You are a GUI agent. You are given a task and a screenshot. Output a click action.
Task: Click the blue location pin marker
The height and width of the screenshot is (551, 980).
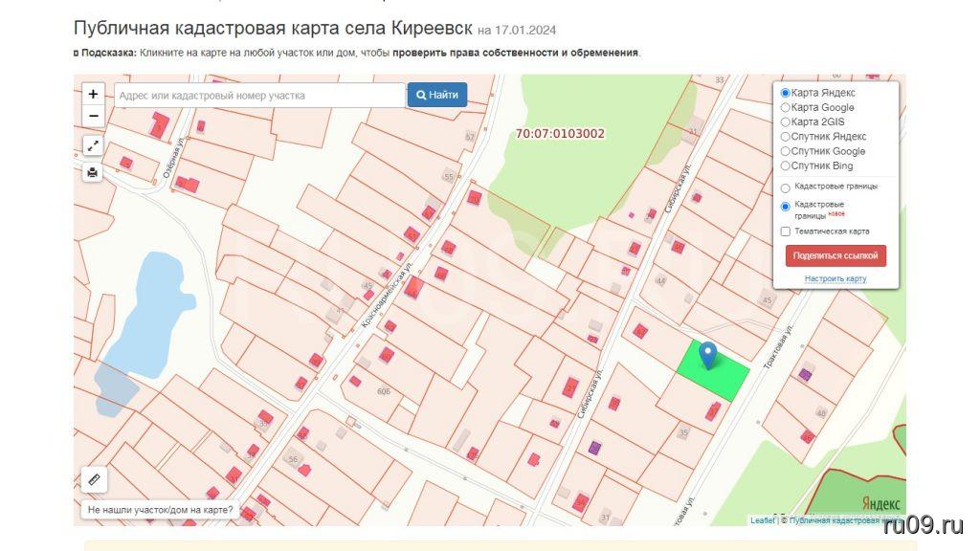(708, 354)
